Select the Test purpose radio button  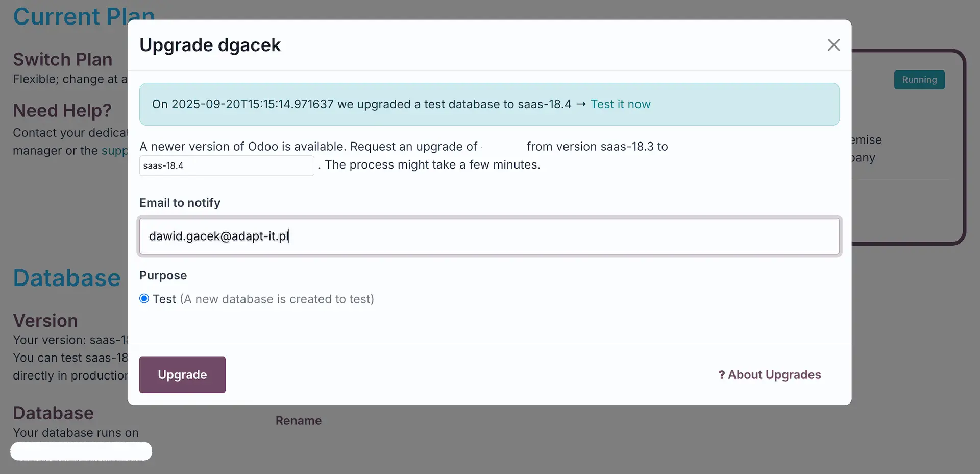click(144, 299)
